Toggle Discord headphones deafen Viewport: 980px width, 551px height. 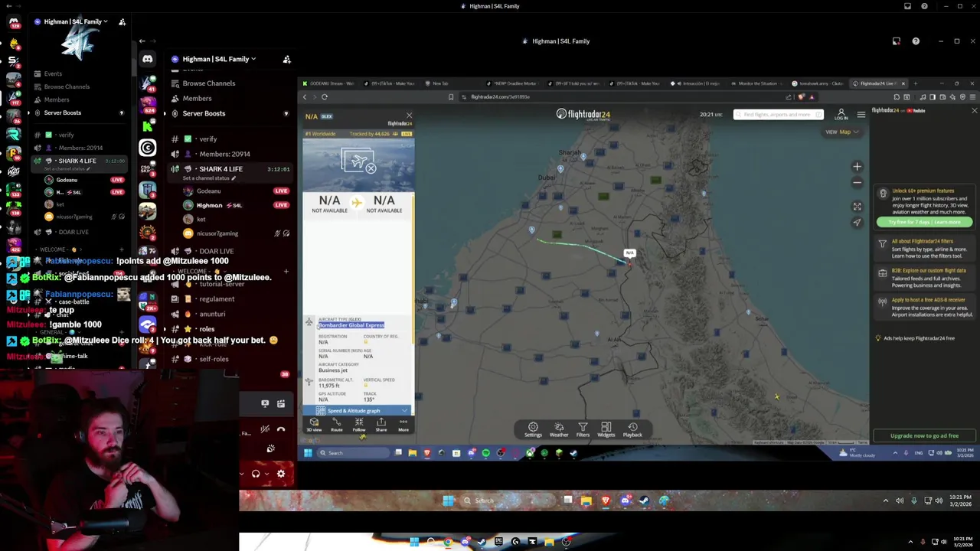[256, 474]
